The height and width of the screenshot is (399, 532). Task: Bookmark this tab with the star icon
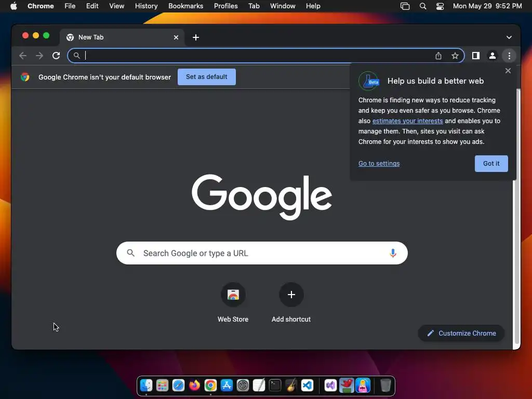click(x=455, y=56)
